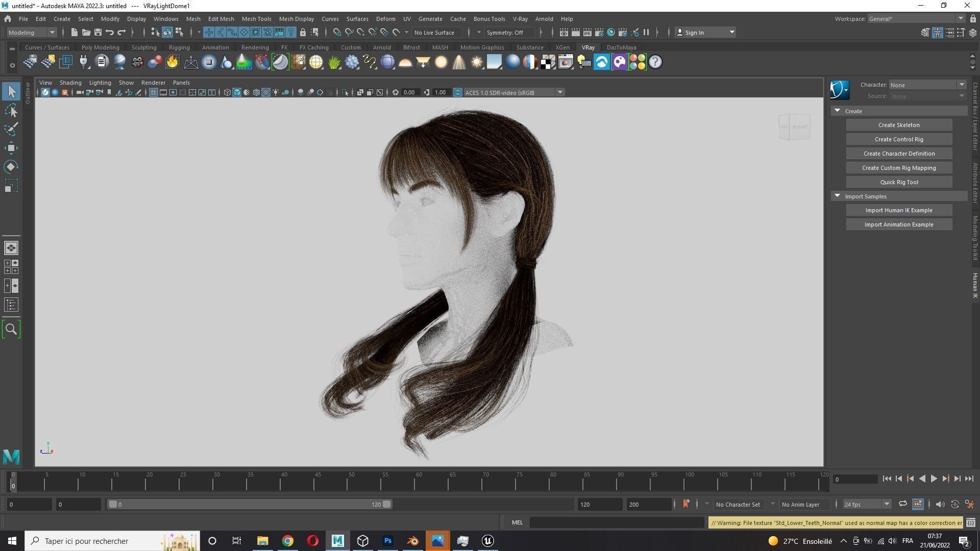
Task: Activate the Lasso select tool
Action: coord(11,111)
